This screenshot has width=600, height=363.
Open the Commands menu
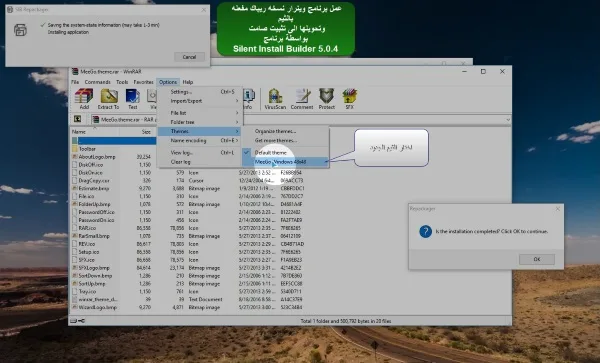coord(97,82)
